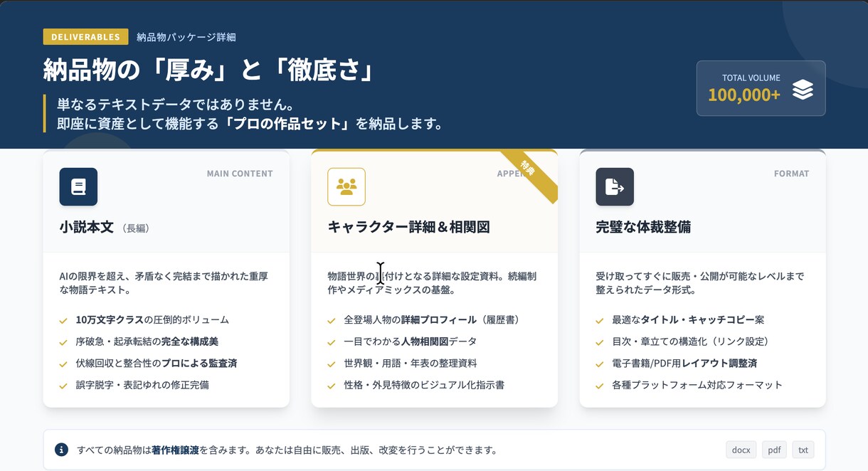Click the text 全登場人物の詳細プロフィール（履歴書）
The image size is (868, 471).
[x=434, y=320]
